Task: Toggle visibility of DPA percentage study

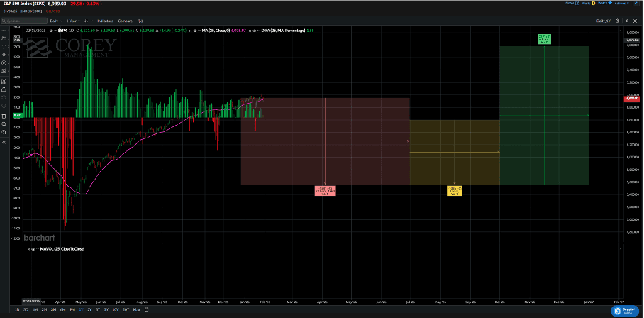Action: point(254,30)
